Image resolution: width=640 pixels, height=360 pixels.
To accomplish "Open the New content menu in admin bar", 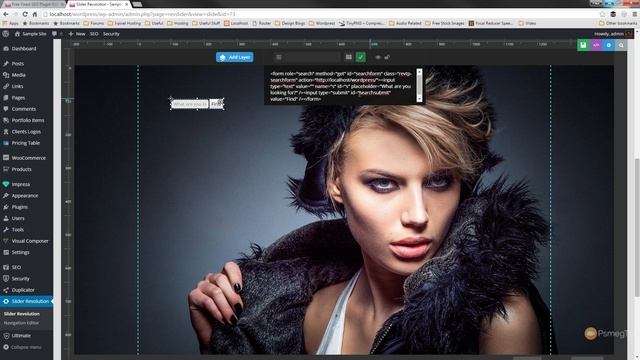I will tap(77, 34).
